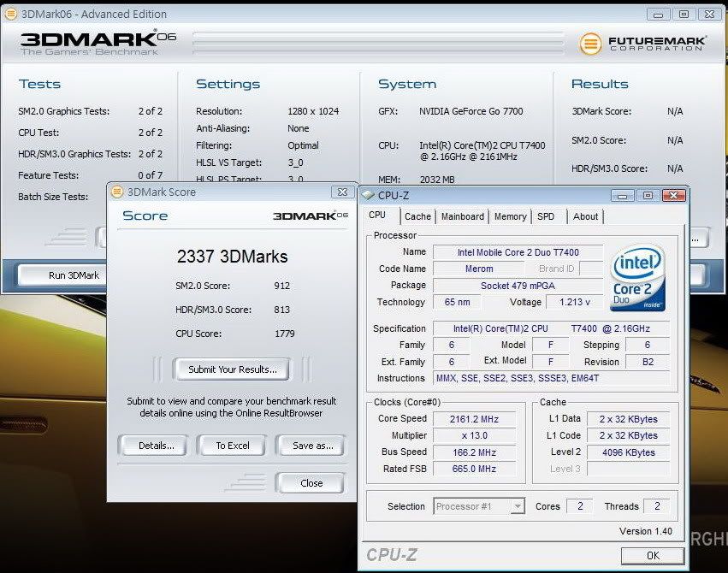Viewport: 728px width, 573px height.
Task: Close the 3DMark Score dialog with X
Action: [342, 192]
